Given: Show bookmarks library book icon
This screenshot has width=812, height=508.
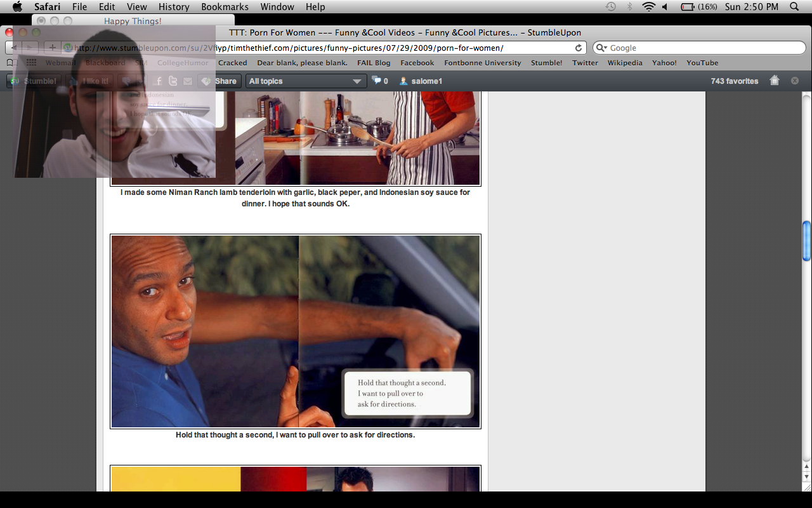Looking at the screenshot, I should click(11, 63).
